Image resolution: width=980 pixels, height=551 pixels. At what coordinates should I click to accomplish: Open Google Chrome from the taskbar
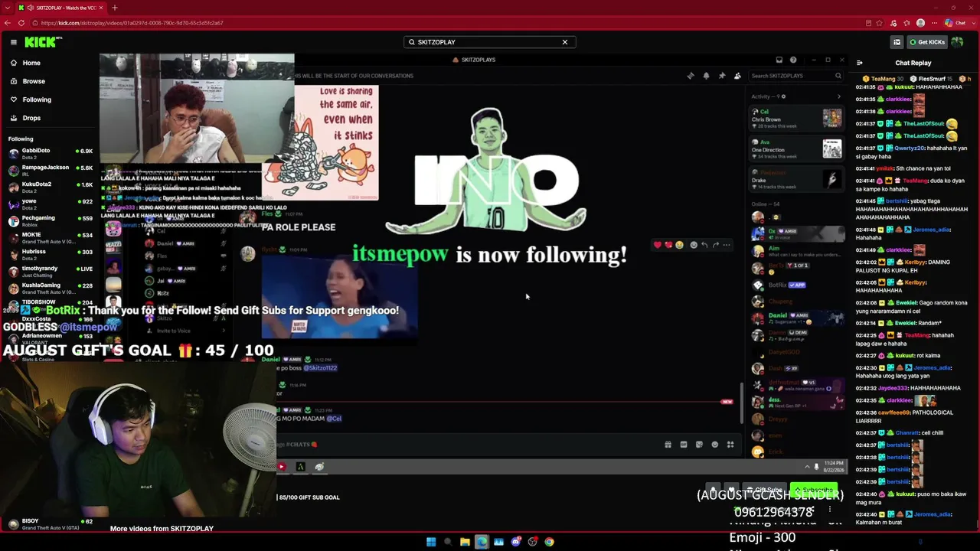tap(549, 542)
